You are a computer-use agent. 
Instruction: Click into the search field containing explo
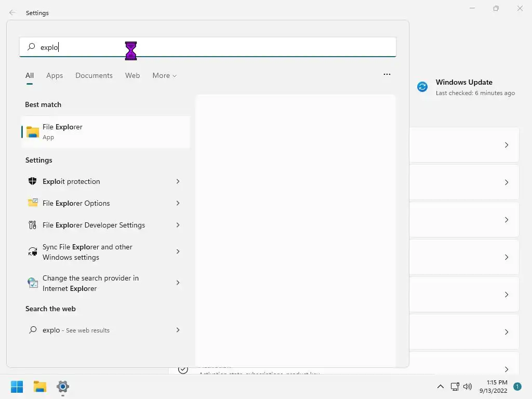208,47
